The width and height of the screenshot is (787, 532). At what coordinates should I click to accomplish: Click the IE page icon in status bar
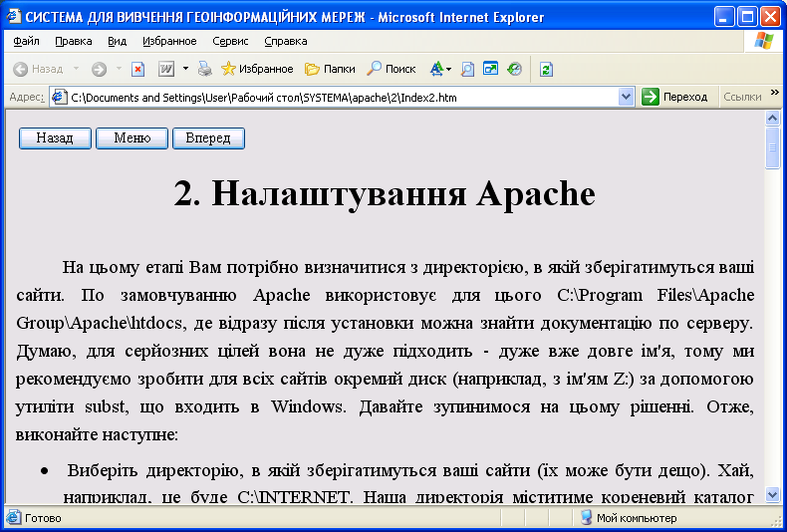[x=14, y=517]
